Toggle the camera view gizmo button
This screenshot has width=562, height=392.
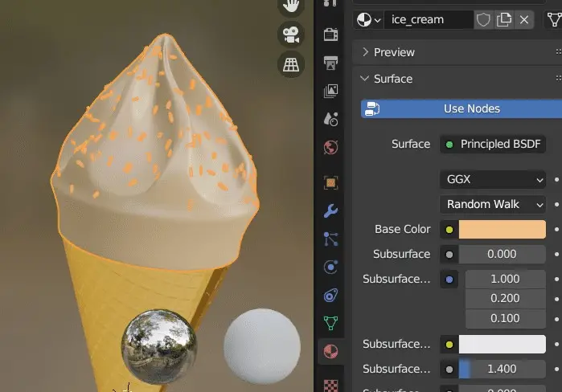click(x=291, y=35)
